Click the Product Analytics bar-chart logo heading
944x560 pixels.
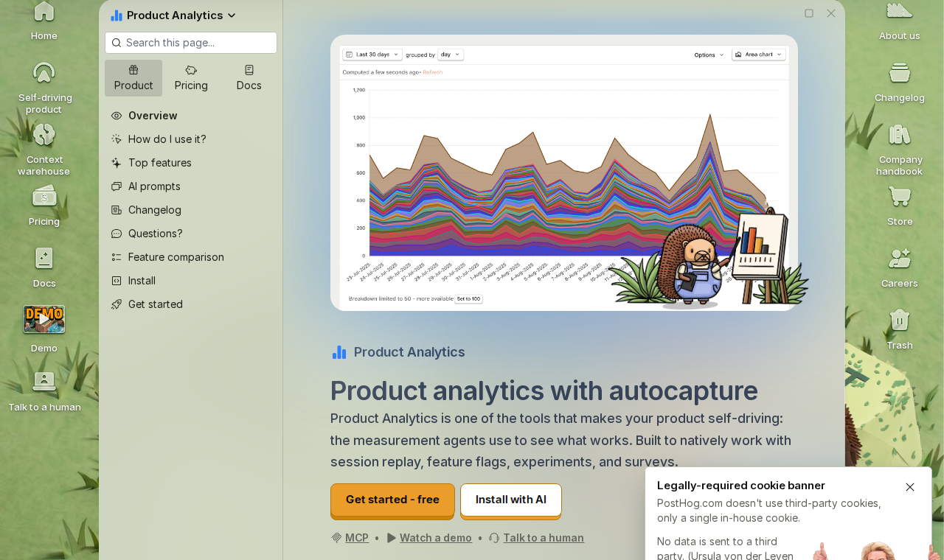(x=398, y=352)
